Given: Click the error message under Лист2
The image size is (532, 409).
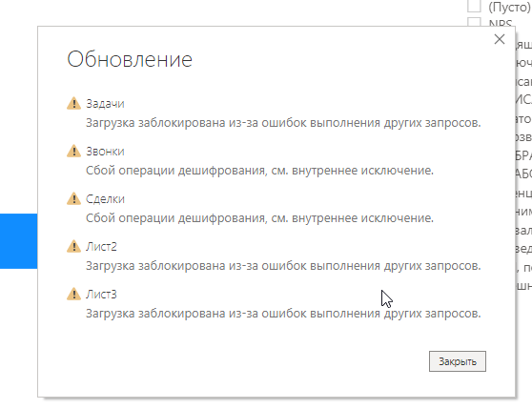Looking at the screenshot, I should tap(283, 266).
